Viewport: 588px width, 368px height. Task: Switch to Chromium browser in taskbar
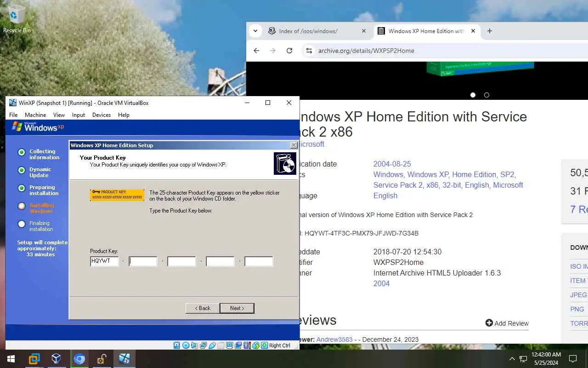click(79, 359)
